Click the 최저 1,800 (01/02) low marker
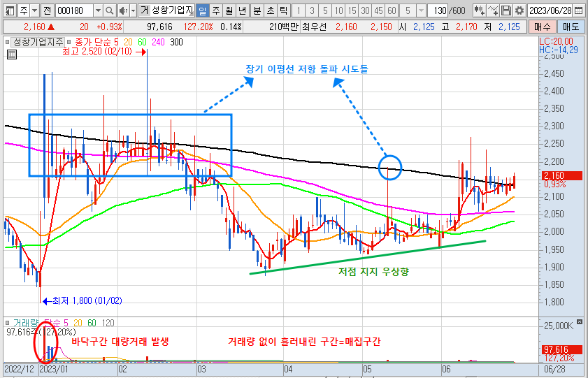This screenshot has width=588, height=378. point(83,300)
